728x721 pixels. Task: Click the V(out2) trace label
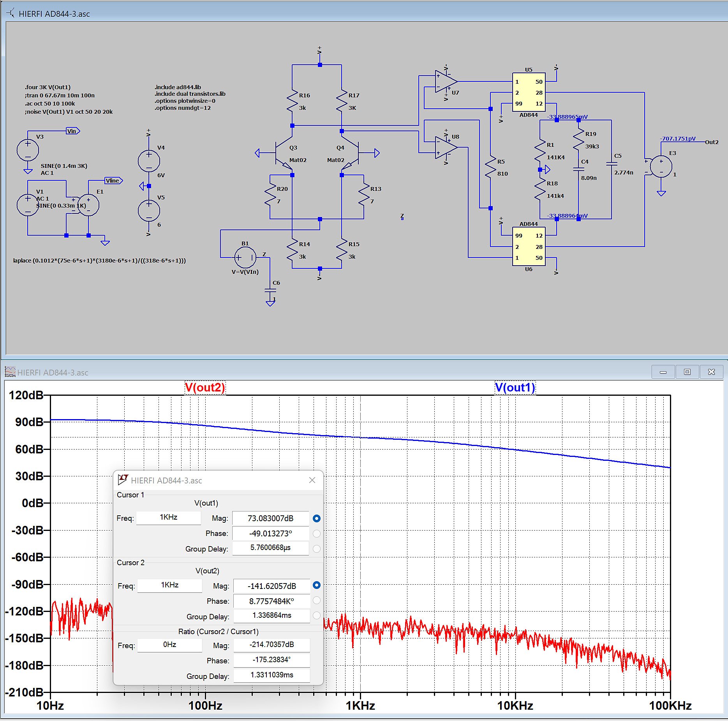pos(205,388)
